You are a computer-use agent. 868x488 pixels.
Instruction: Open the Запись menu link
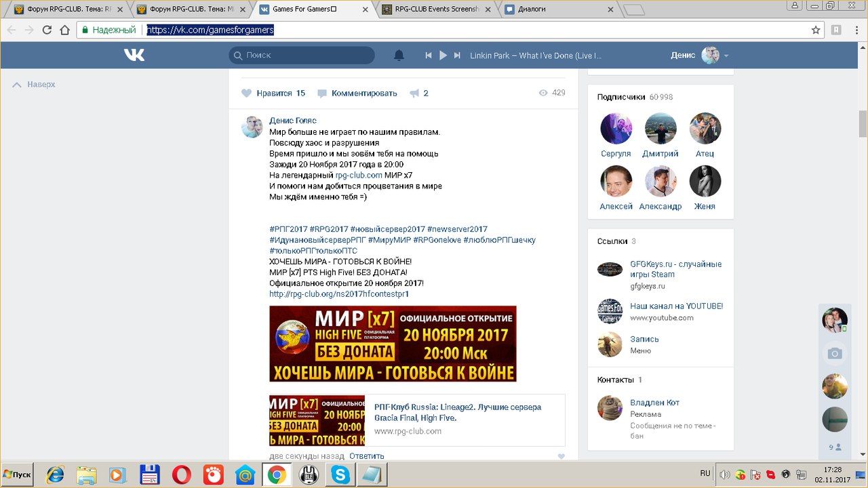coord(644,339)
